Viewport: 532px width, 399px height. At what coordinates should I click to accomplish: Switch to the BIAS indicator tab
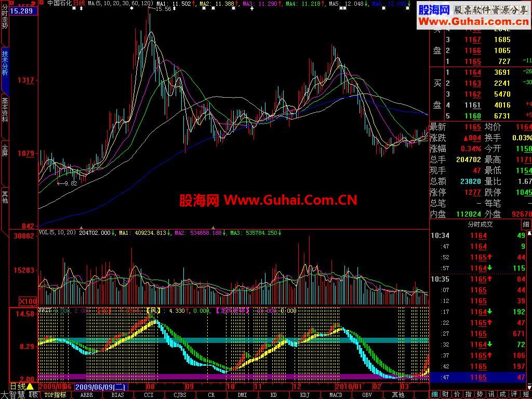pyautogui.click(x=117, y=395)
